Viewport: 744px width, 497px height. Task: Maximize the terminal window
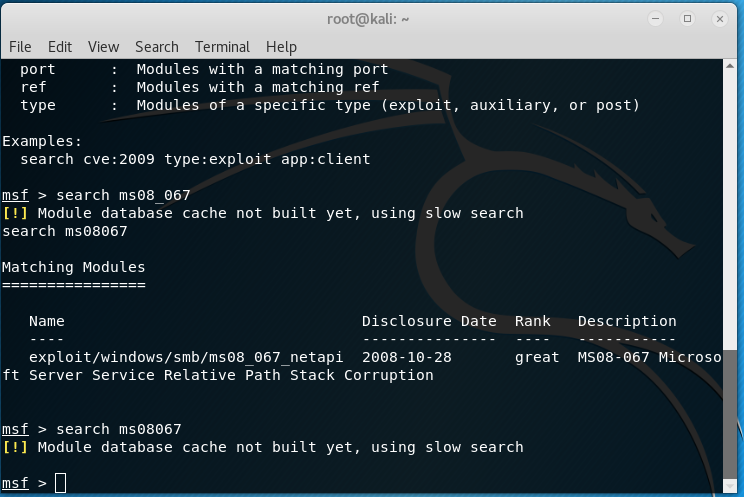tap(688, 18)
